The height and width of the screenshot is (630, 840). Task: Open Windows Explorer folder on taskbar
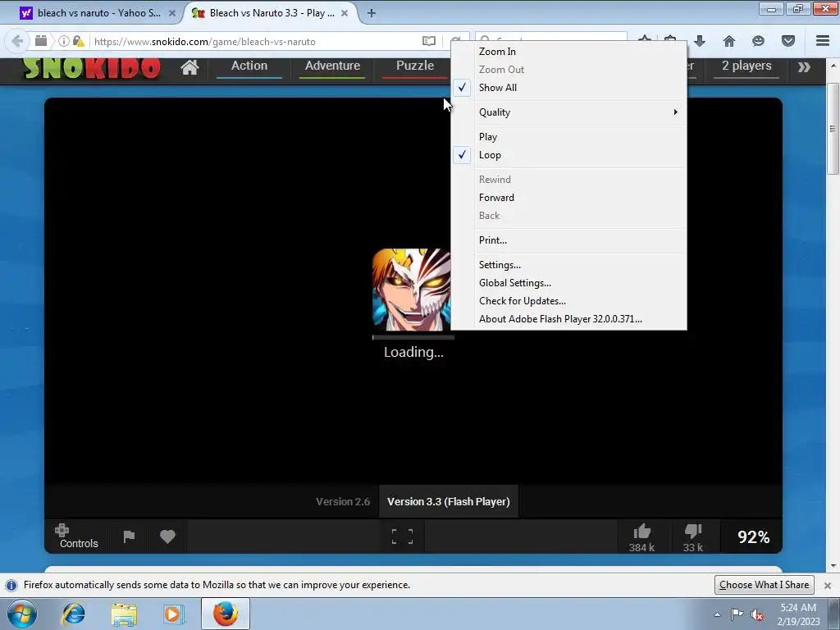coord(125,614)
